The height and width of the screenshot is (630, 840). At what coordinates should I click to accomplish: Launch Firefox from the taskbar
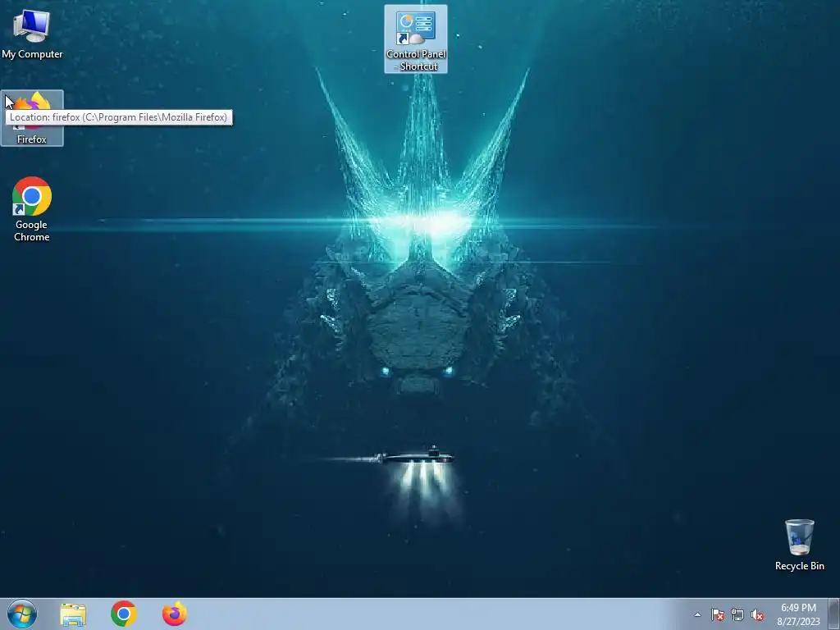174,614
